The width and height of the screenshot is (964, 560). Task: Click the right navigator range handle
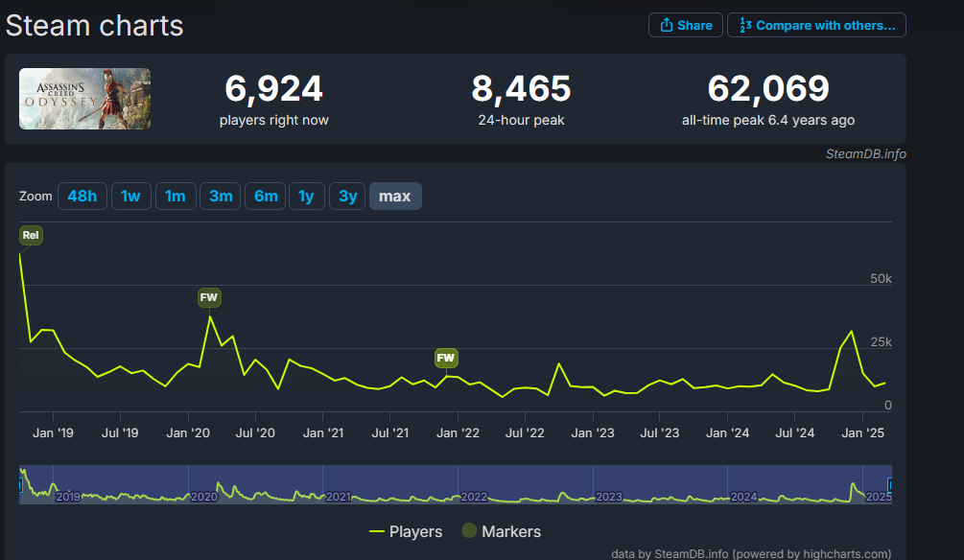[890, 485]
